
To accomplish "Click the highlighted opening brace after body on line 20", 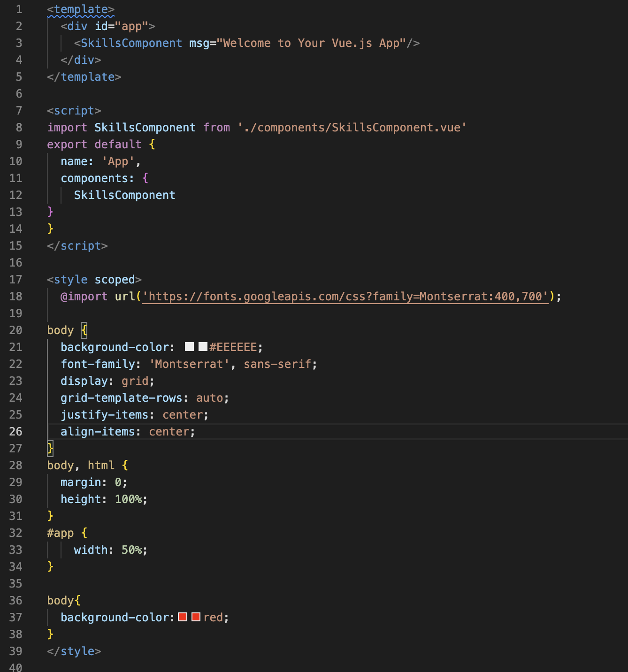I will (x=84, y=330).
